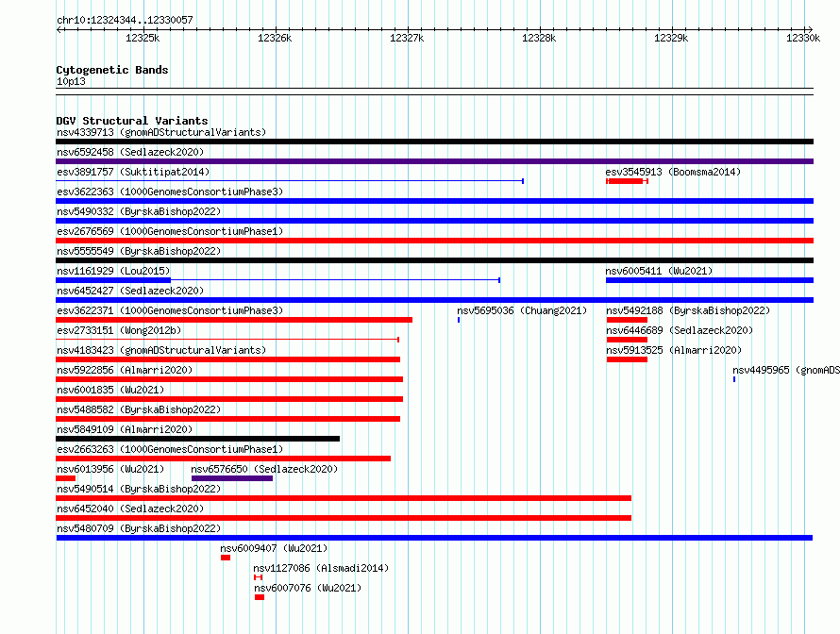Select the thick blue nsv1161929 segment

[x=113, y=280]
